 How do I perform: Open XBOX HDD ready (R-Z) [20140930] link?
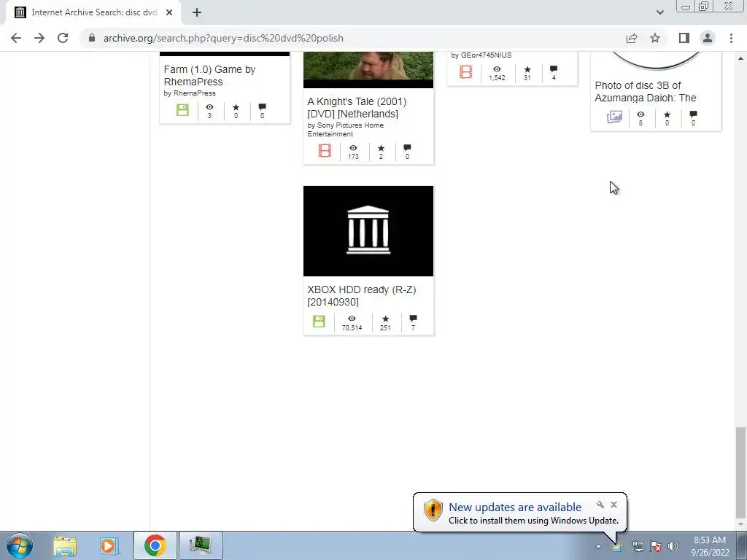coord(362,296)
